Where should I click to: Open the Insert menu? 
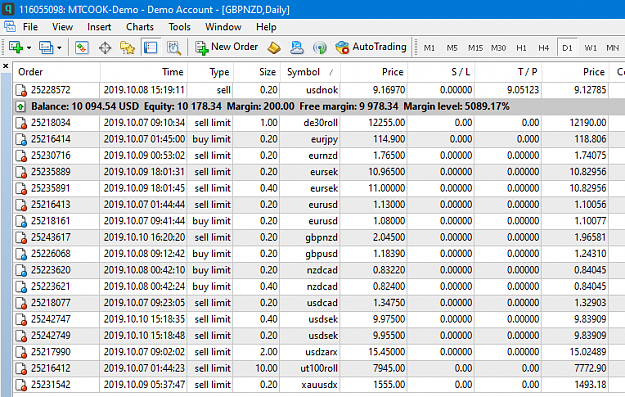click(99, 27)
